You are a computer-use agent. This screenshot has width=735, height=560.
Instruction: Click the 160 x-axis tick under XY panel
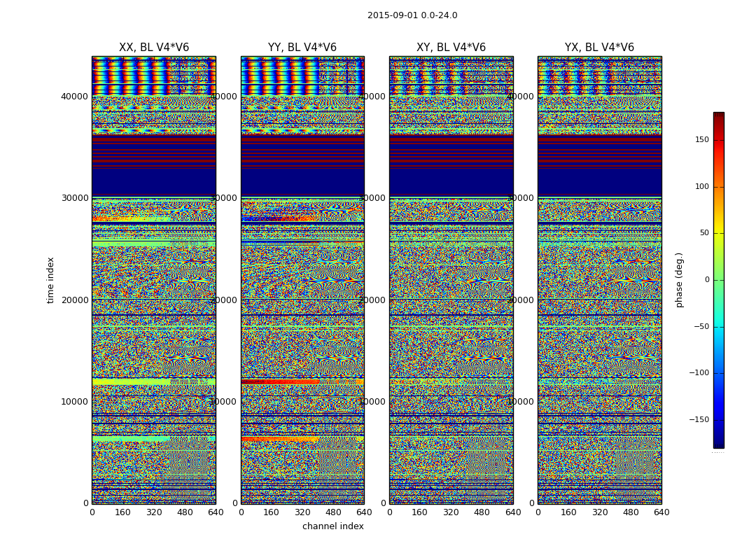pos(420,512)
